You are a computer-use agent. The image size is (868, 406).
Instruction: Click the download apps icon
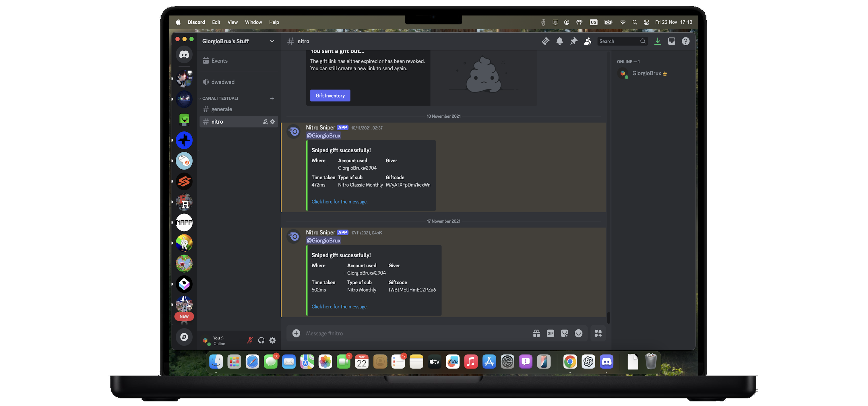click(657, 41)
